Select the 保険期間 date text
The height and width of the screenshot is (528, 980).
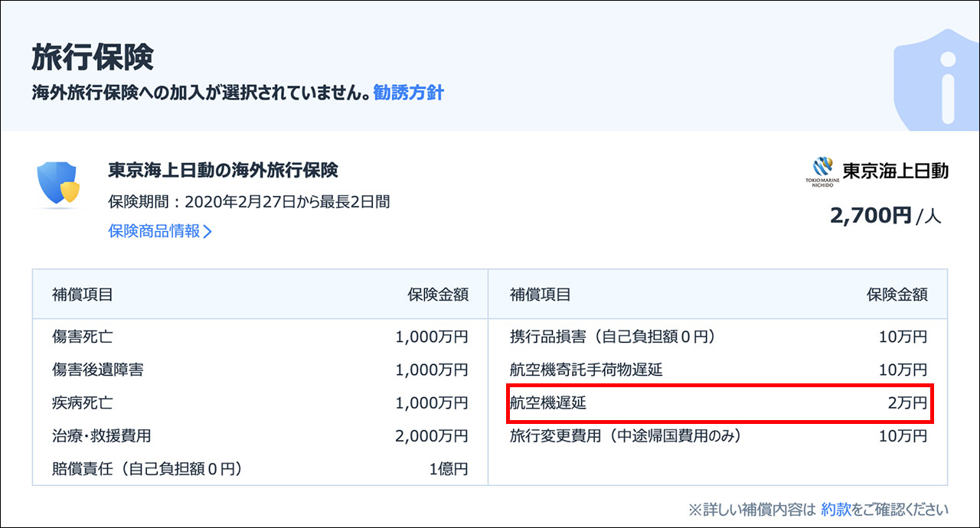point(249,202)
